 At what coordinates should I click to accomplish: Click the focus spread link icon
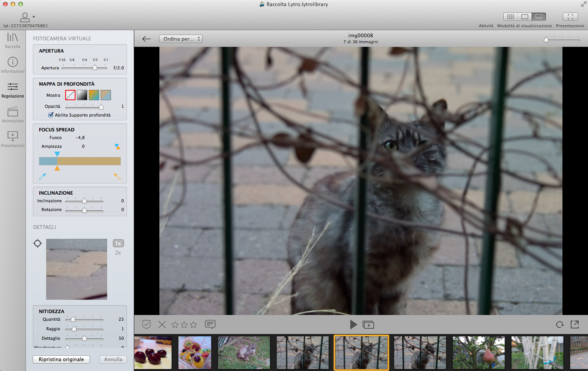(x=117, y=147)
